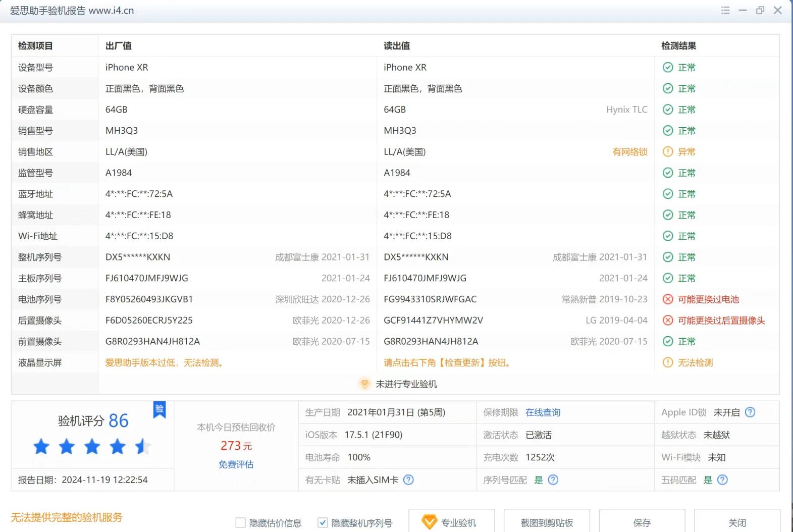793x532 pixels.
Task: Click the help icon beside 五码匹配
Action: tap(722, 480)
